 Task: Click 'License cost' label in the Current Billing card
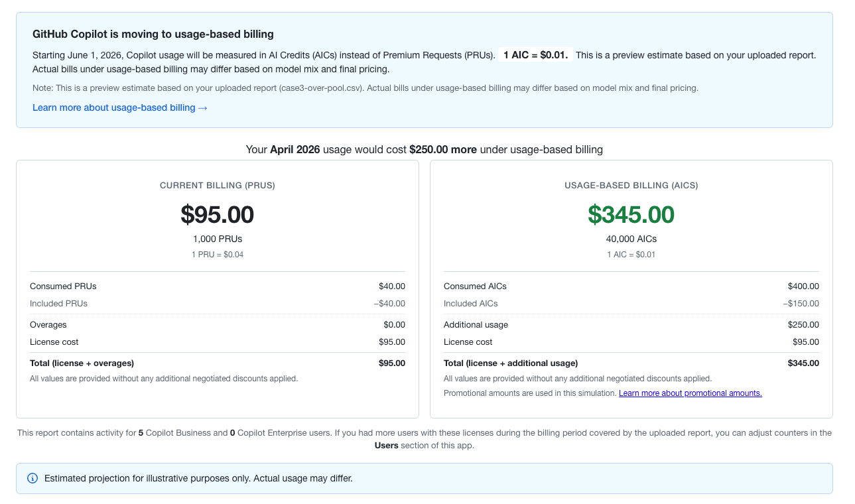tap(54, 342)
